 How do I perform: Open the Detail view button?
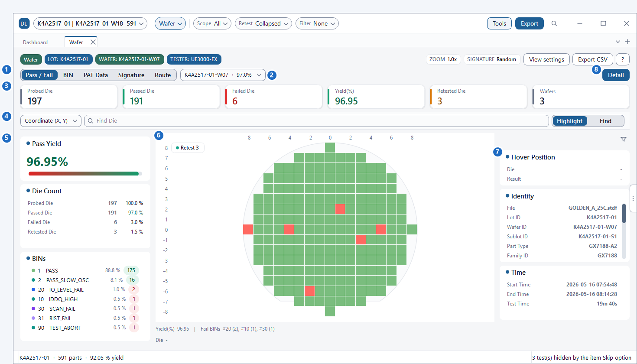pos(616,75)
